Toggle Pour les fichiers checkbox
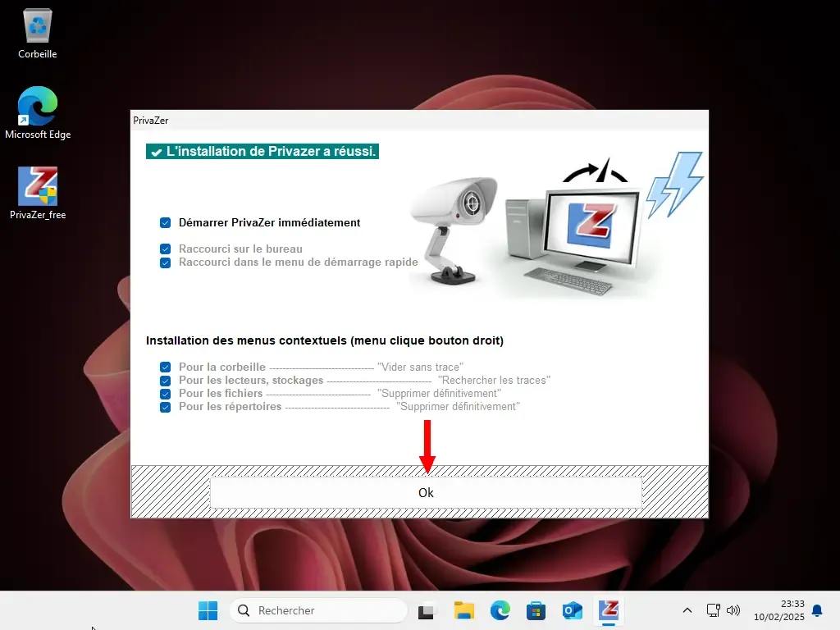This screenshot has width=840, height=630. pos(165,394)
